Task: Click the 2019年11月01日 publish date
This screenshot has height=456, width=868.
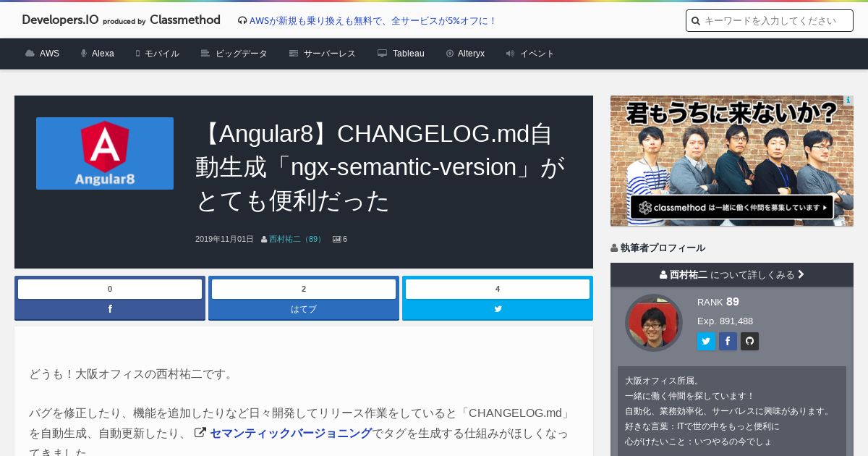Action: [224, 239]
